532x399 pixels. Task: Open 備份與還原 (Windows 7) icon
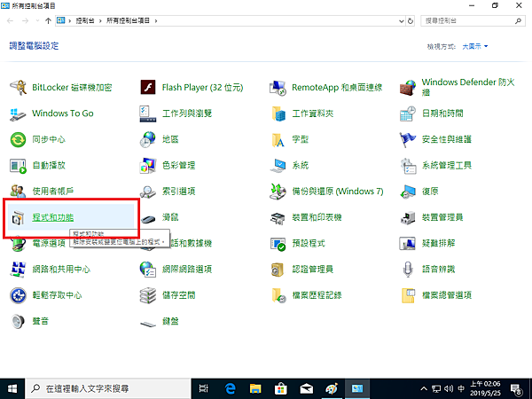click(278, 192)
